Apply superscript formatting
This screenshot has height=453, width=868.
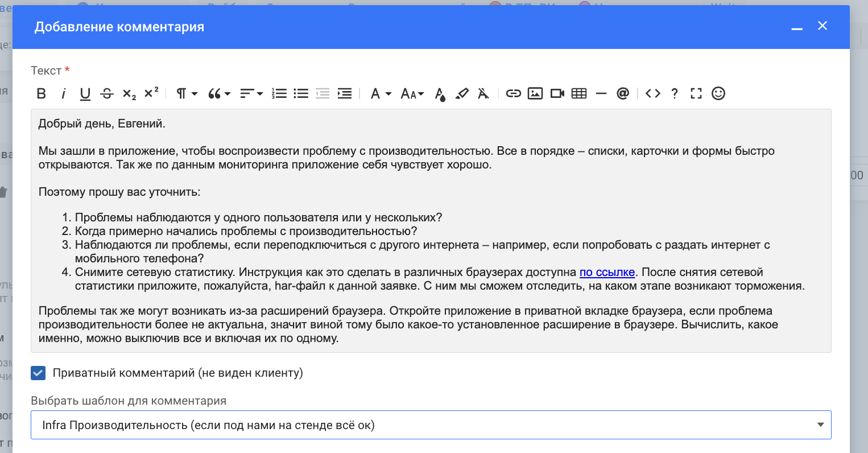151,93
